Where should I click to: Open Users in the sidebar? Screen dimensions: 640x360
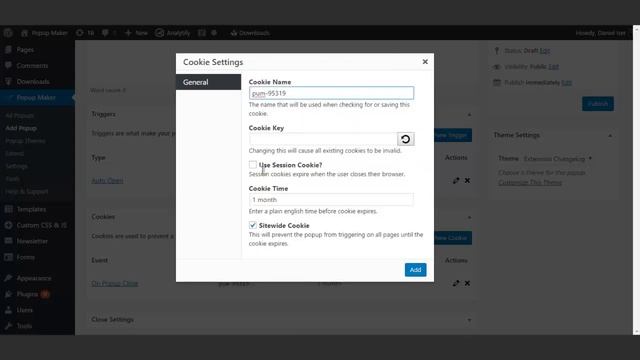click(x=24, y=310)
